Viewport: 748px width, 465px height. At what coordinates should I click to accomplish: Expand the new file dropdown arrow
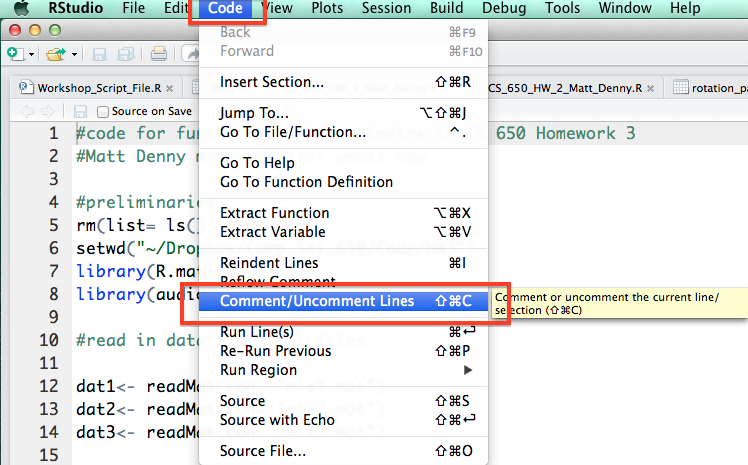pyautogui.click(x=31, y=54)
